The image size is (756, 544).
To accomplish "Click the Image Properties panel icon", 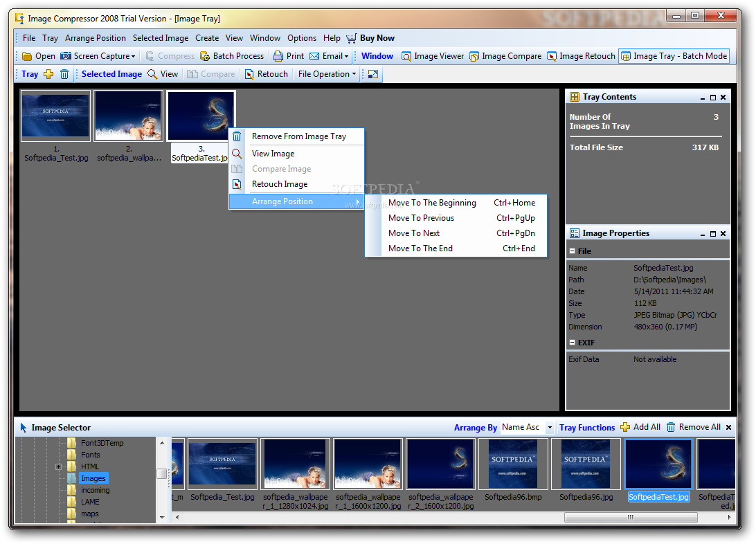I will click(x=574, y=233).
